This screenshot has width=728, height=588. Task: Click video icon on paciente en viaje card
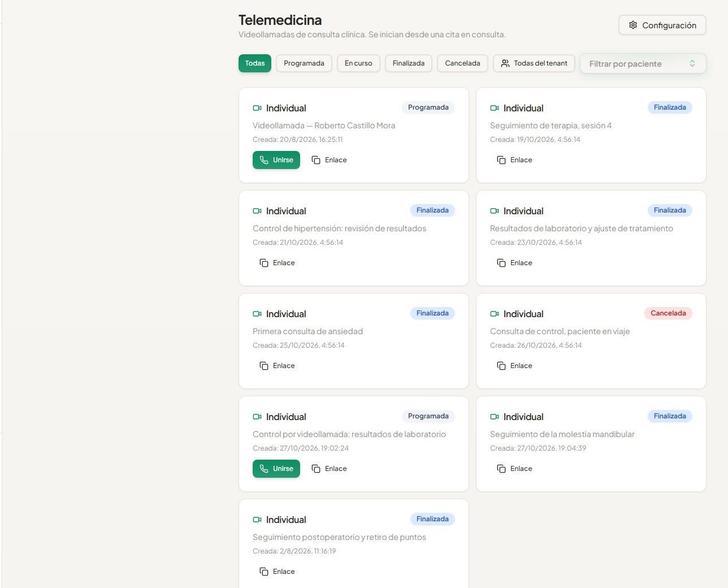(x=495, y=314)
